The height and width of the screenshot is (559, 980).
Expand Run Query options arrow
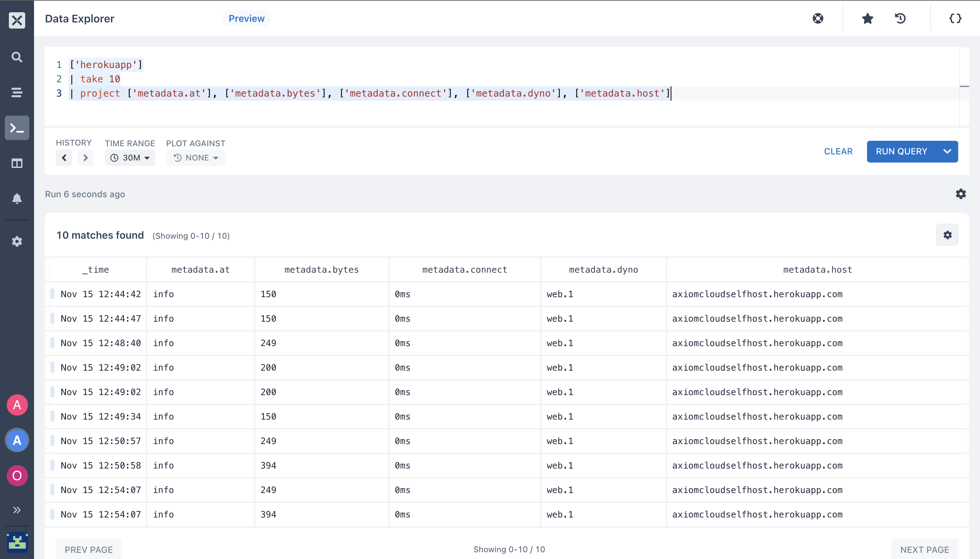(x=947, y=151)
